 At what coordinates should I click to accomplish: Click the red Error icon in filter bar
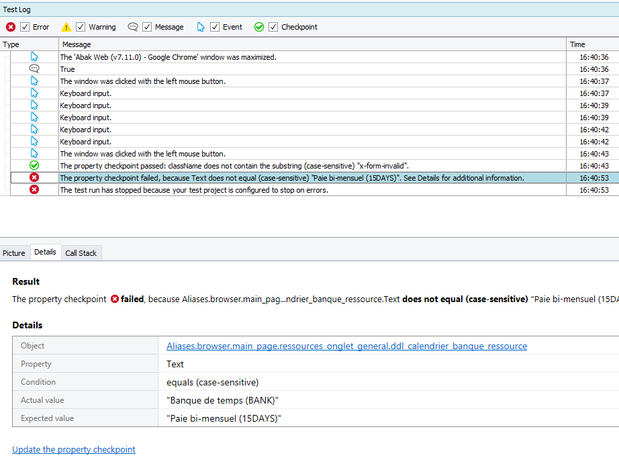tap(11, 27)
